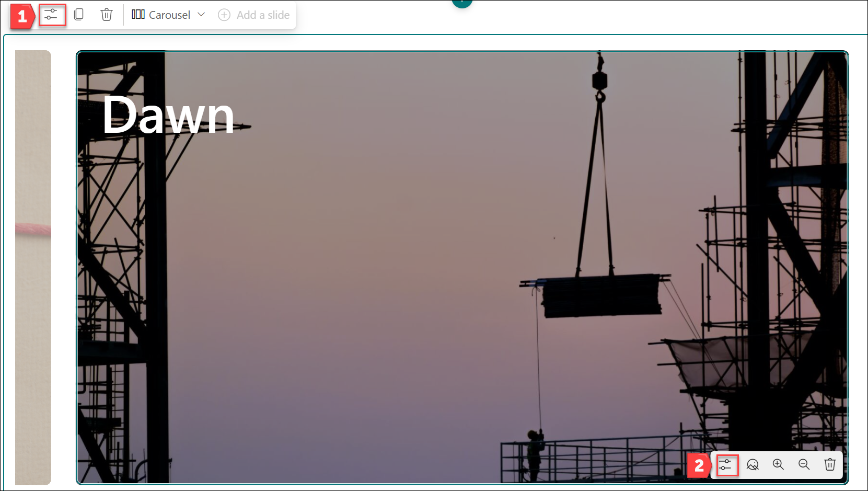Click the red number 1 callout badge
This screenshot has width=868, height=491.
[22, 17]
